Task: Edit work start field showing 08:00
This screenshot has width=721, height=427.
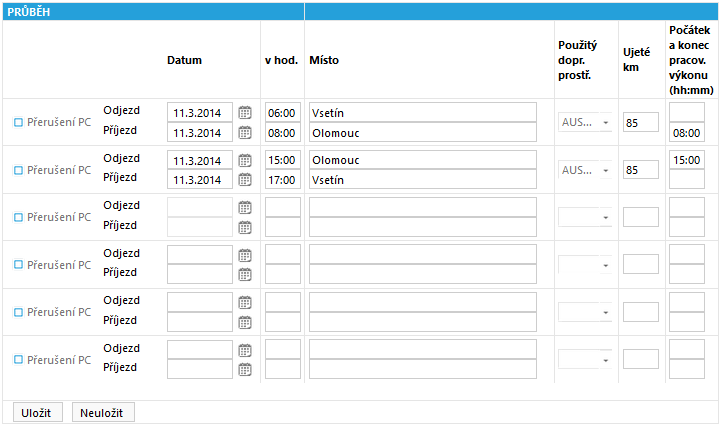Action: [687, 133]
